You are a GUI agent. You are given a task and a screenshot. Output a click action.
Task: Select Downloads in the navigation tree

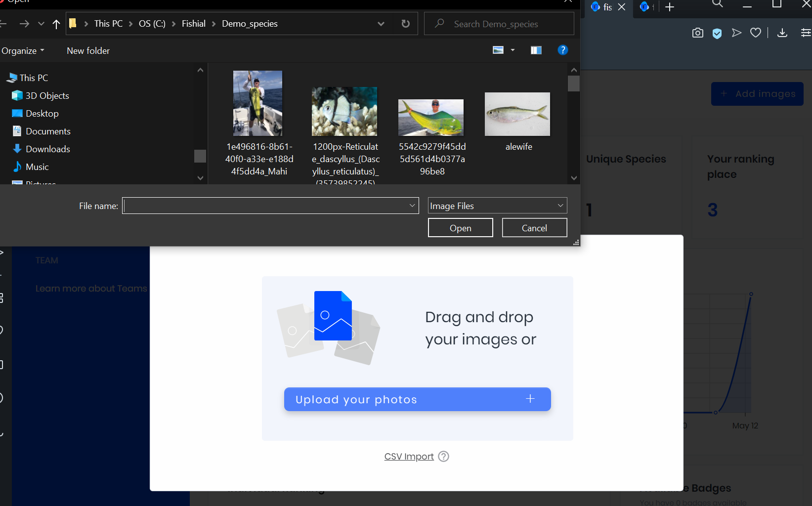47,149
